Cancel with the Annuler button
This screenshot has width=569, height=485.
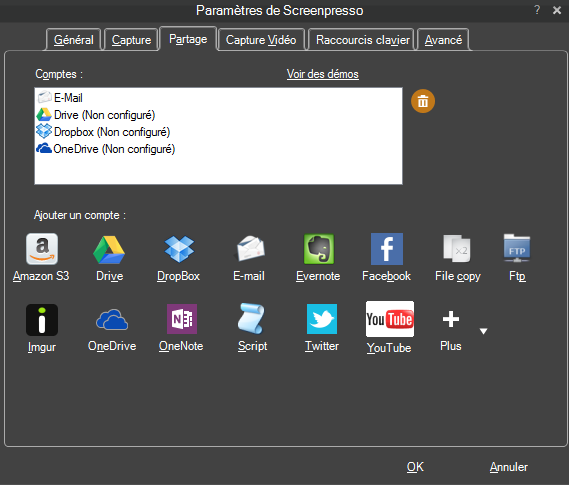pos(509,467)
